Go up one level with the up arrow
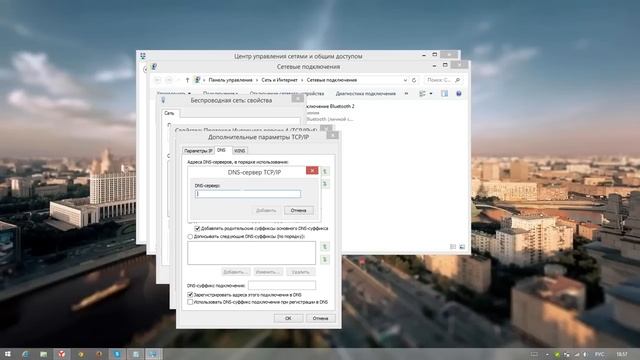 point(187,80)
